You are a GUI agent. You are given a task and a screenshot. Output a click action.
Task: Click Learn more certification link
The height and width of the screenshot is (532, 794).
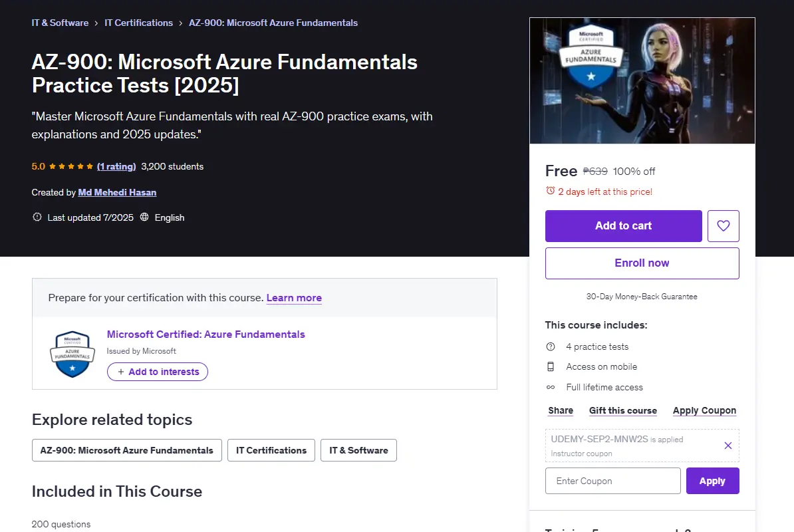tap(294, 298)
